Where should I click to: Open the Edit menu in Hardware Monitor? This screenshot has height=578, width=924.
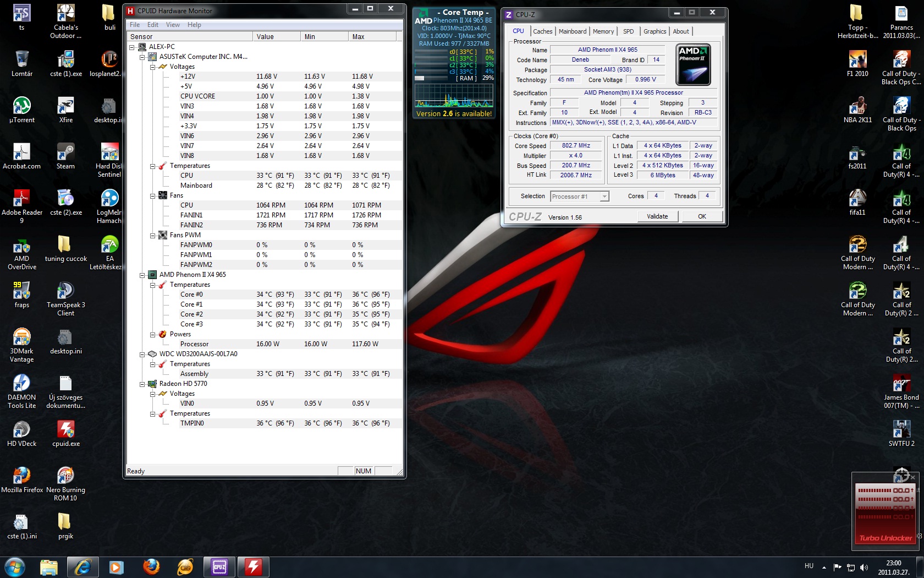153,25
